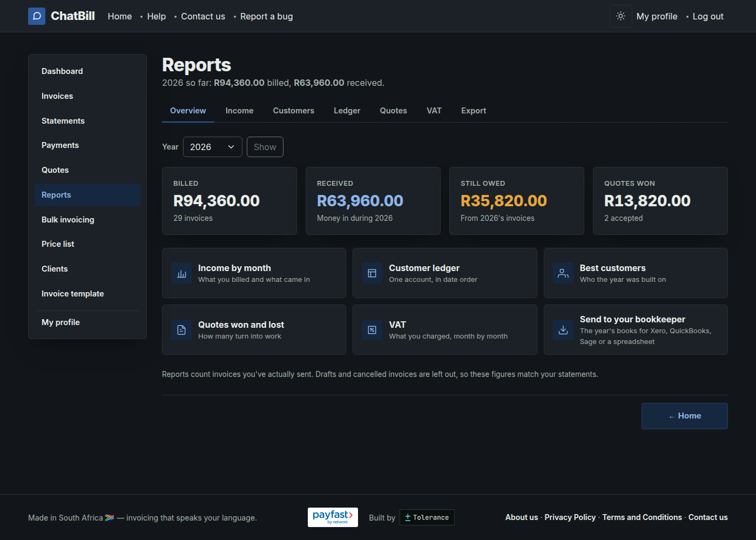Click the Tolerance badge in the footer
756x540 pixels.
427,517
